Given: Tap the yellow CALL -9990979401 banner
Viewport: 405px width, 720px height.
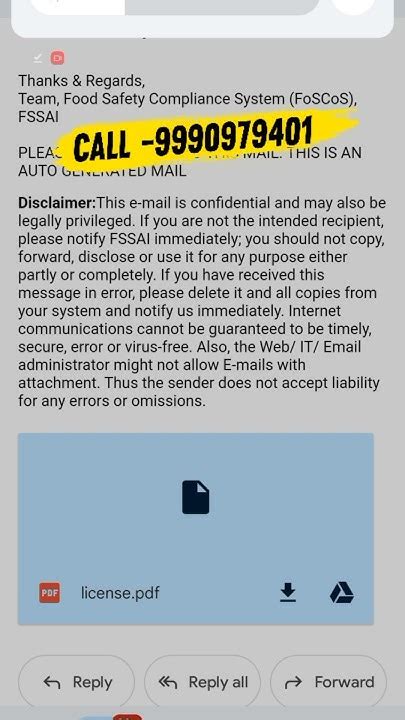Looking at the screenshot, I should (209, 140).
